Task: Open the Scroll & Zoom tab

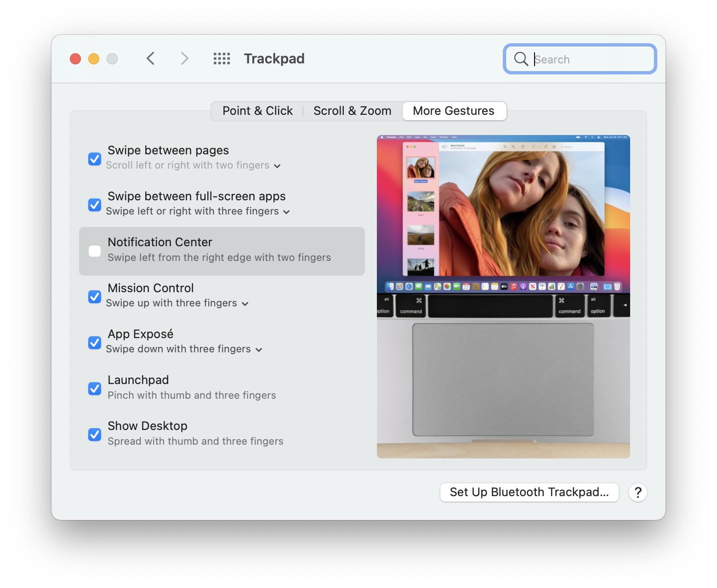Action: pyautogui.click(x=353, y=111)
